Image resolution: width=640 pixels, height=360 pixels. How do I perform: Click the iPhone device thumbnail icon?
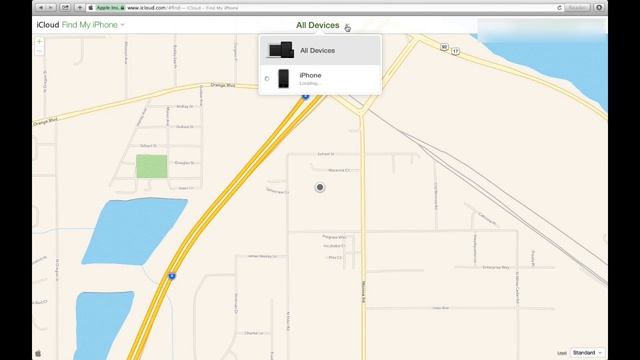[283, 78]
